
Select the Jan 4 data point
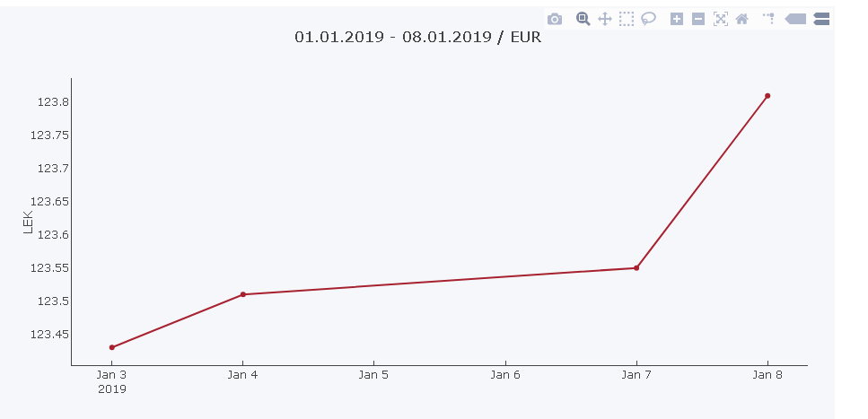243,294
